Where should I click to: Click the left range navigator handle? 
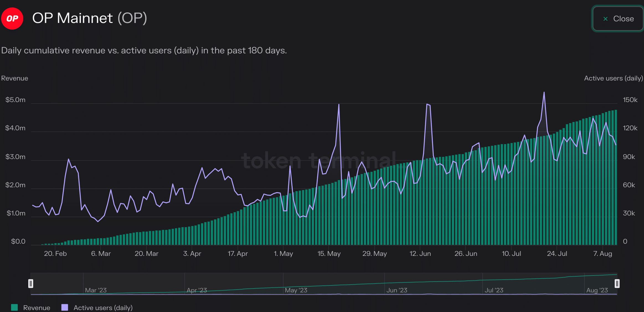click(x=31, y=284)
